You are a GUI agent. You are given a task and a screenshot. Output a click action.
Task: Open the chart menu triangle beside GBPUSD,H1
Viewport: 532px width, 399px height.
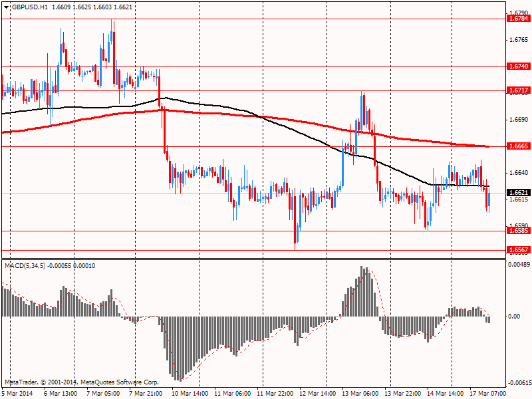7,7
